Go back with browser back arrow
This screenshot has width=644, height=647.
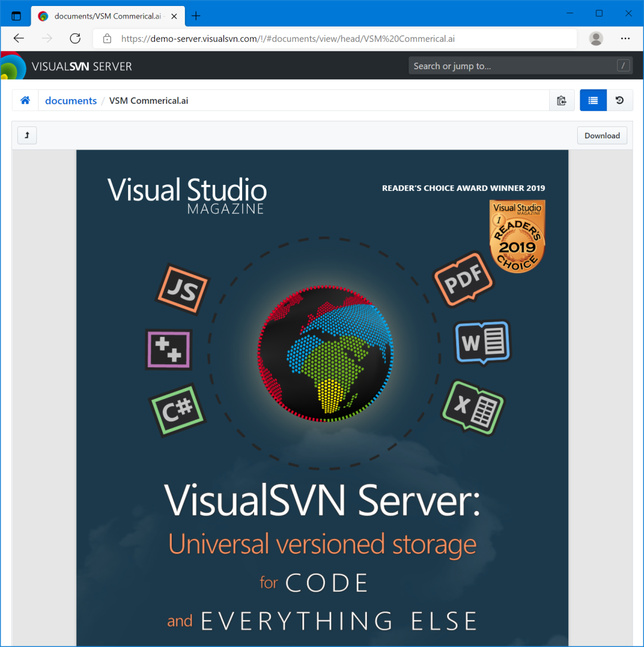coord(18,38)
